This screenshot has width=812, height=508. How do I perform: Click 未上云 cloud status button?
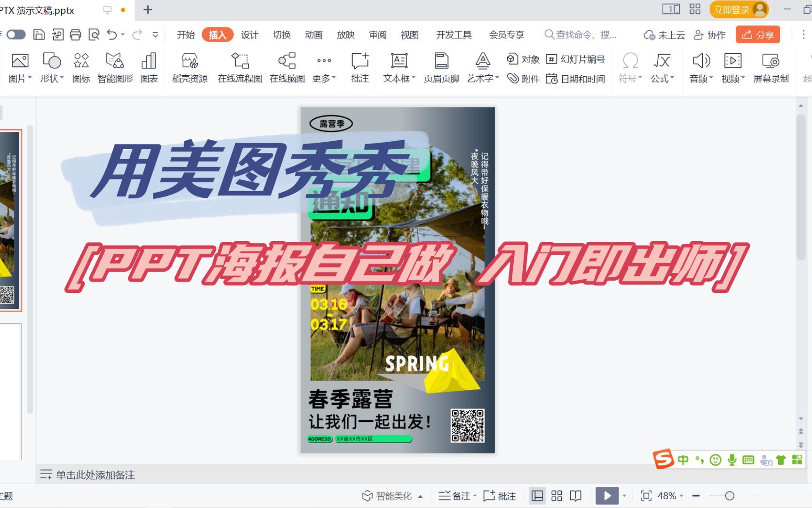pyautogui.click(x=664, y=35)
